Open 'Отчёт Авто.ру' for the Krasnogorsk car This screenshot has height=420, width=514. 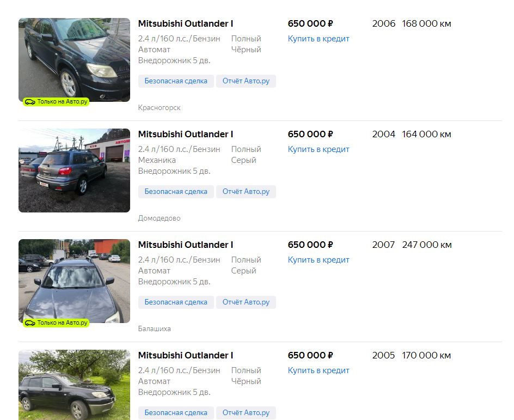pos(246,81)
